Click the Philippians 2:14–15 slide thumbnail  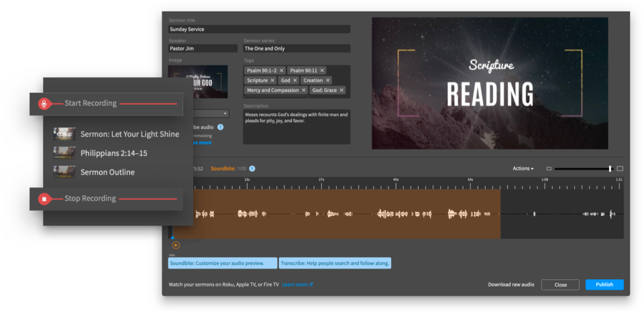click(64, 153)
